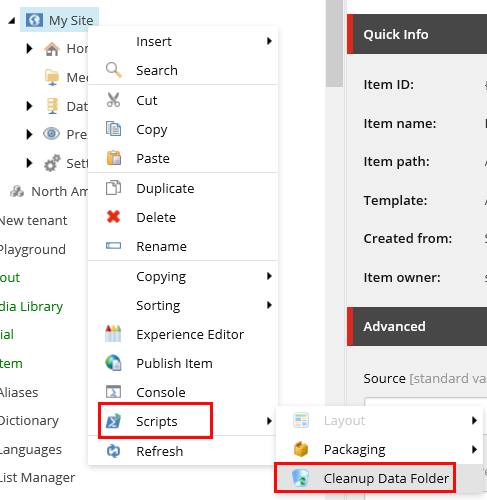Click the Experience Editor crayons icon
The height and width of the screenshot is (500, 487).
[x=113, y=334]
